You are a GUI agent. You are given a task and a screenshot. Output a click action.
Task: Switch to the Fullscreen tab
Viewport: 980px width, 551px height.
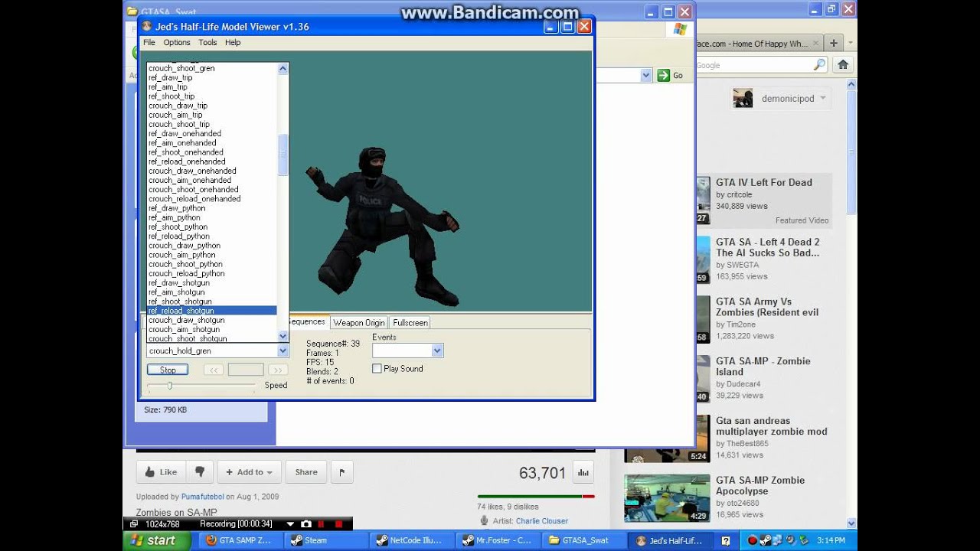click(410, 323)
